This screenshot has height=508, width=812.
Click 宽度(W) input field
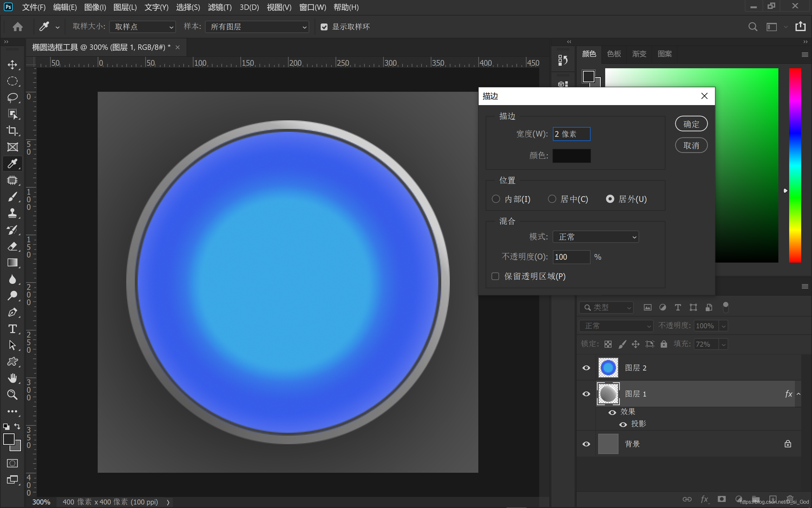572,134
